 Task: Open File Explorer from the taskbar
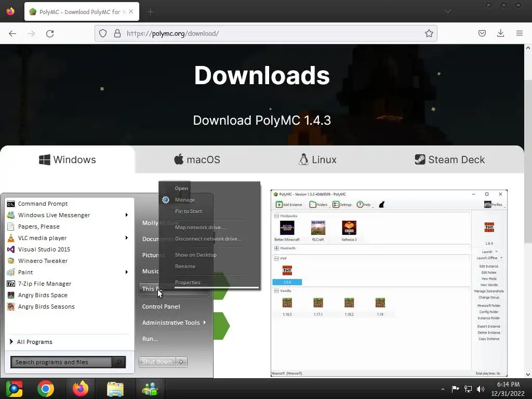pyautogui.click(x=115, y=389)
